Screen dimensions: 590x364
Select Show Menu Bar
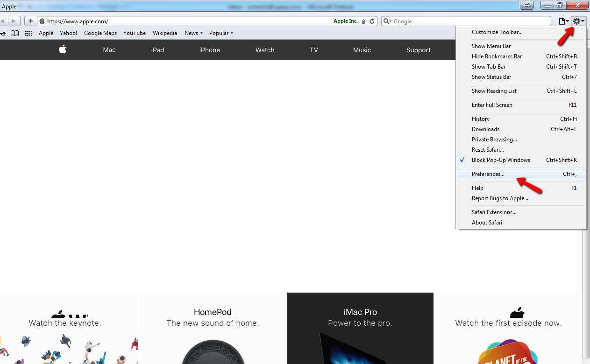(521, 46)
